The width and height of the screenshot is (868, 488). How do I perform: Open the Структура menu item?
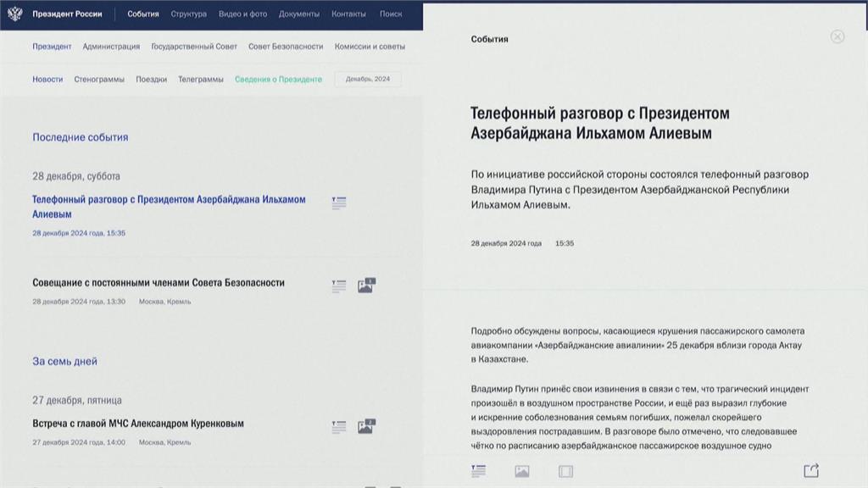(188, 14)
